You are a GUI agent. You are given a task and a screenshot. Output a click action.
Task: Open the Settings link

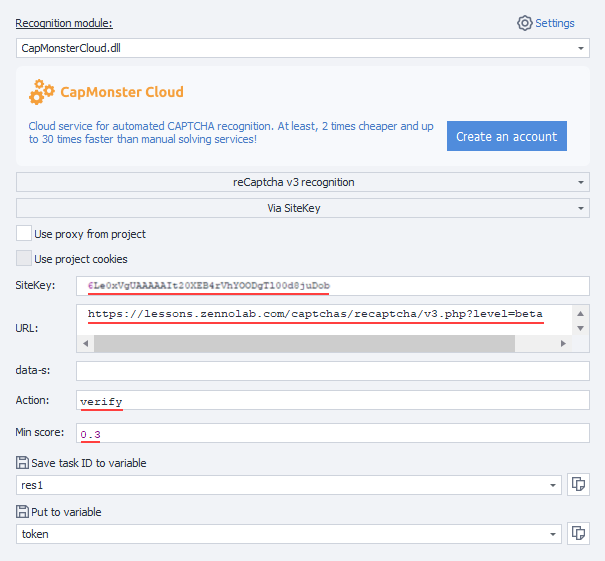pos(555,23)
